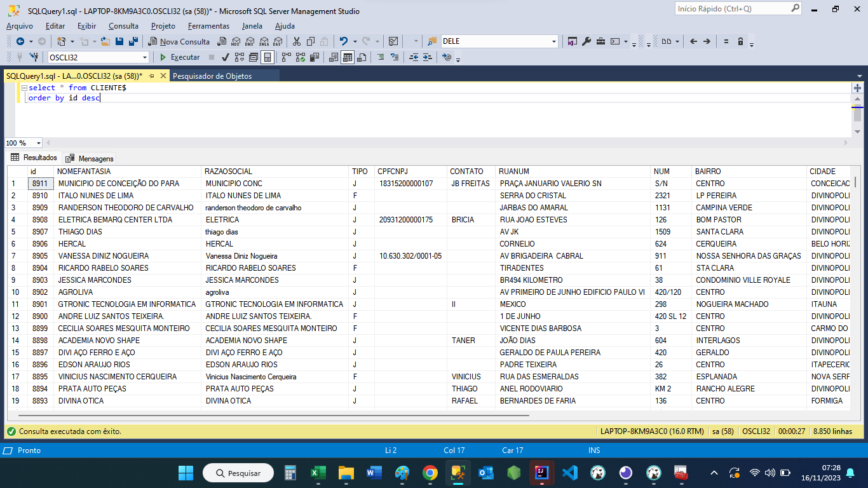Display the estimated execution plan icon
This screenshot has height=488, width=868.
coord(240,57)
